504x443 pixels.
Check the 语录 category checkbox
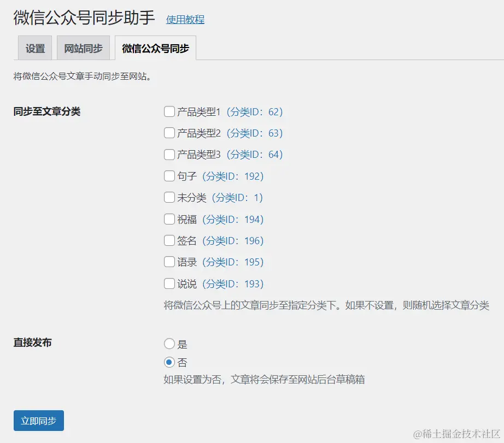(169, 262)
